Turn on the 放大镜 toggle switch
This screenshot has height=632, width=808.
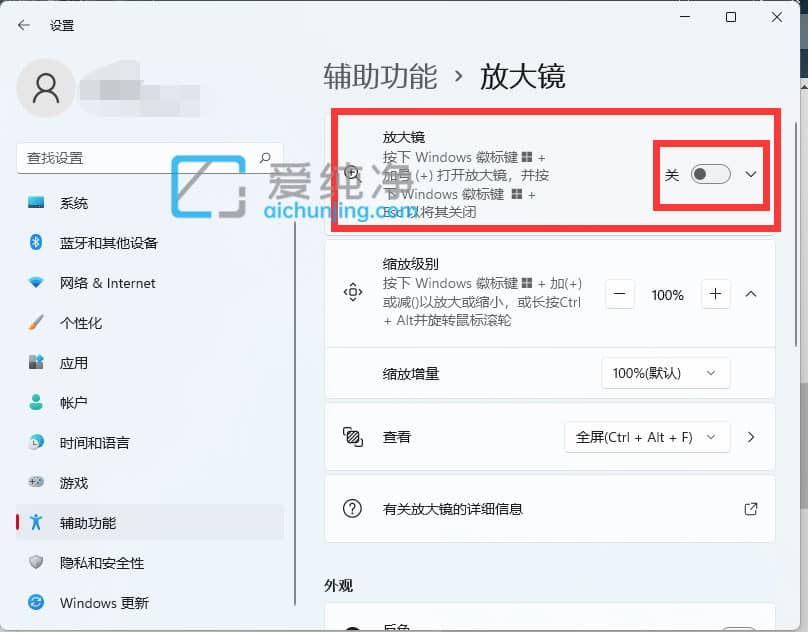point(711,174)
